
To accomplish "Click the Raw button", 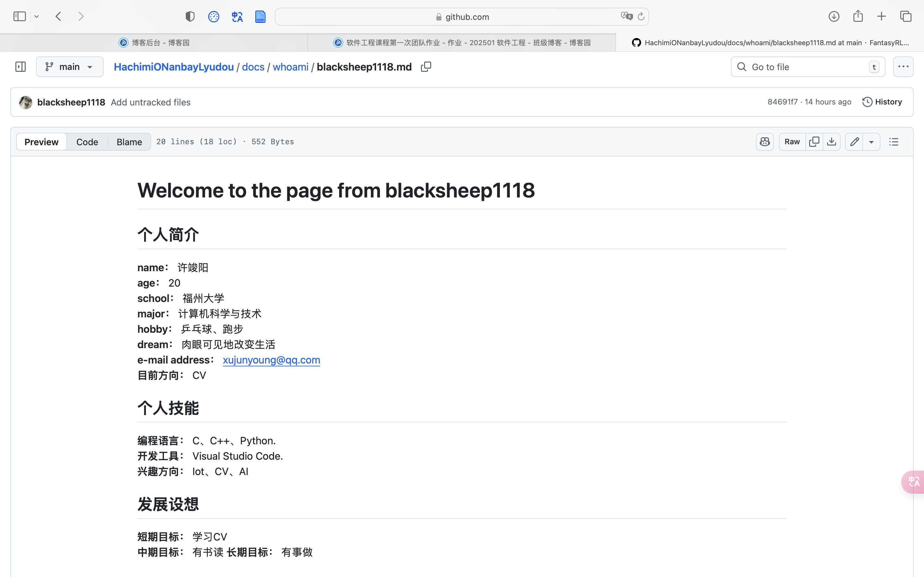I will tap(792, 142).
